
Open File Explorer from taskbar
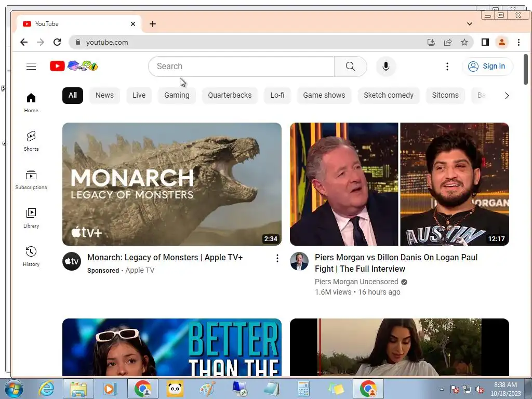pos(78,389)
